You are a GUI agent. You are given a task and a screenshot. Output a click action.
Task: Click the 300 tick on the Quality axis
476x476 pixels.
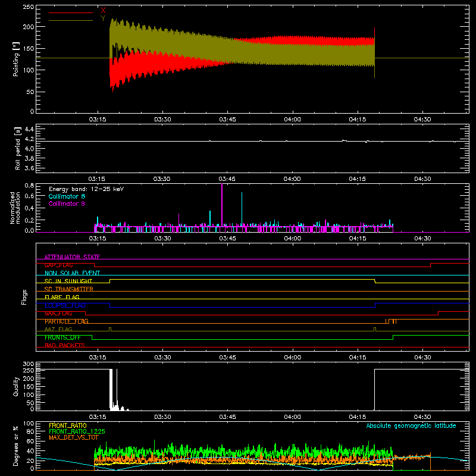(29, 364)
